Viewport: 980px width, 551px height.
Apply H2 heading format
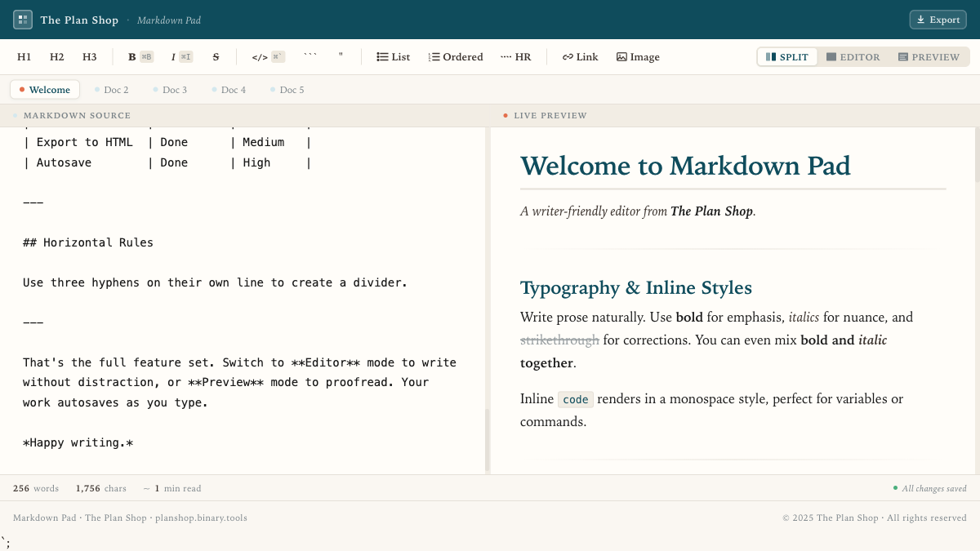[57, 57]
